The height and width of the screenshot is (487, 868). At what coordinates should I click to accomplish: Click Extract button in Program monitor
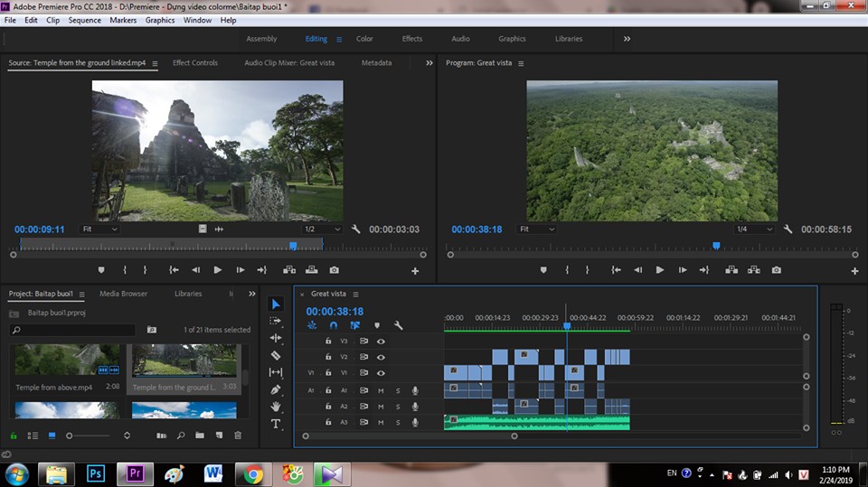click(754, 270)
